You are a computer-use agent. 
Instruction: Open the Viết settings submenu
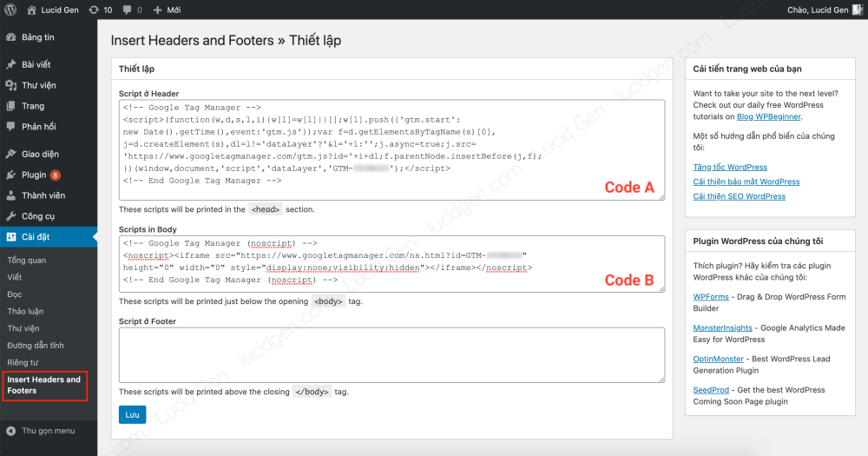[x=15, y=277]
